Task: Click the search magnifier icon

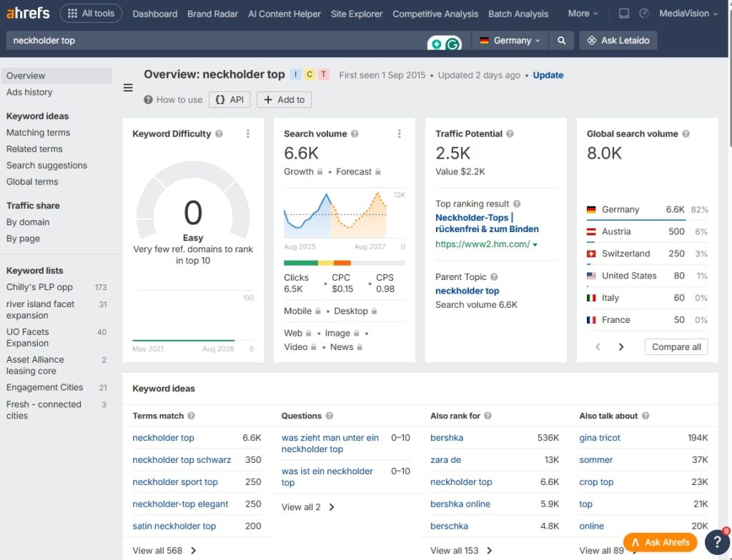Action: (x=562, y=41)
